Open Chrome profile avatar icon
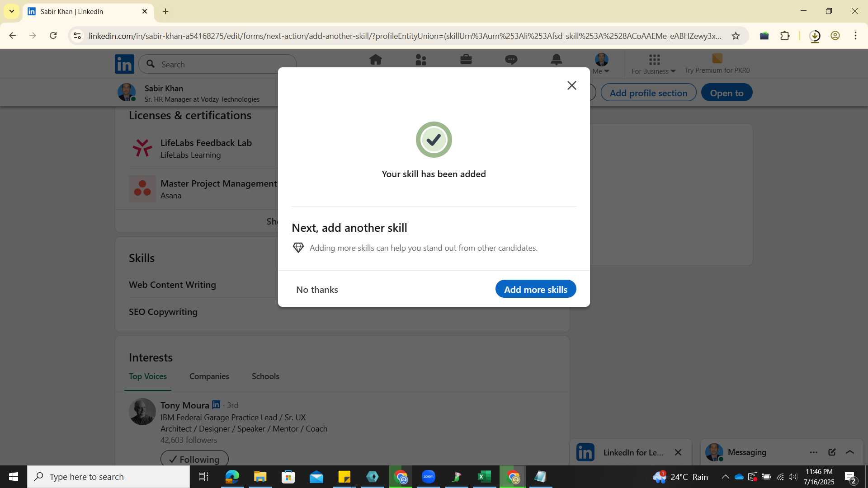The height and width of the screenshot is (488, 868). coord(835,36)
